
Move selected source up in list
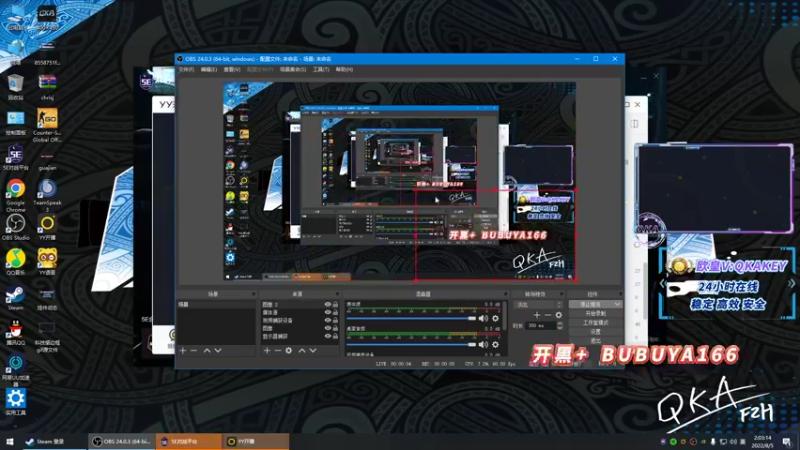coord(302,351)
